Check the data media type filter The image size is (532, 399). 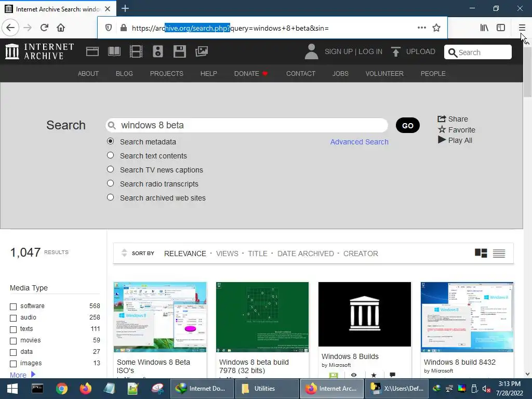[13, 352]
